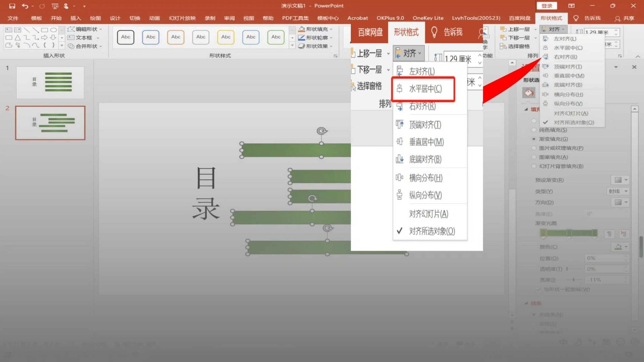
Task: Select the oval shape in insert shapes gallery
Action: tap(54, 29)
